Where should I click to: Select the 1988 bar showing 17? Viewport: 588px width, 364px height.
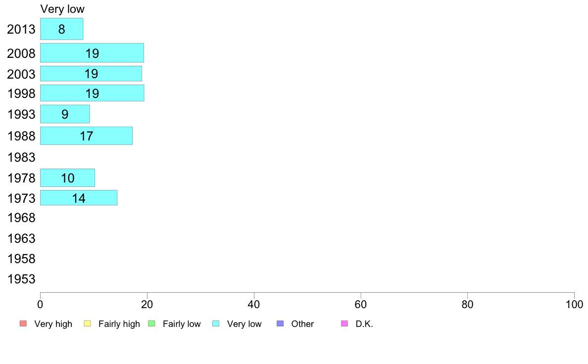click(x=86, y=136)
